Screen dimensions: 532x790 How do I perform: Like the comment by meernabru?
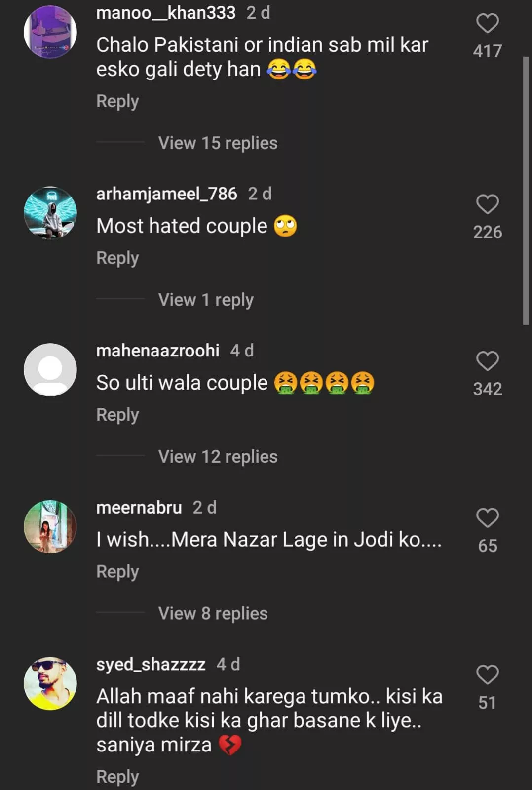pos(487,518)
